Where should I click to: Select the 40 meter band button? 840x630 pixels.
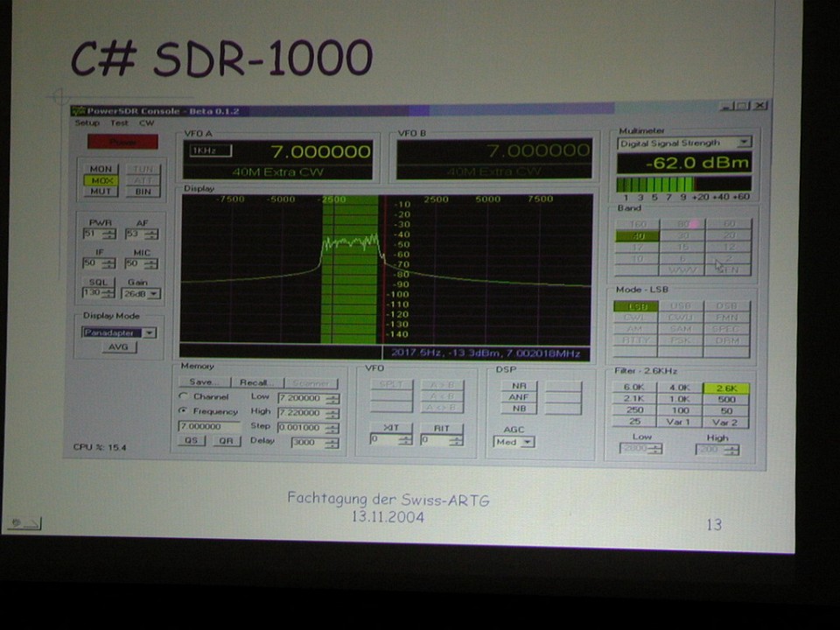tap(638, 235)
